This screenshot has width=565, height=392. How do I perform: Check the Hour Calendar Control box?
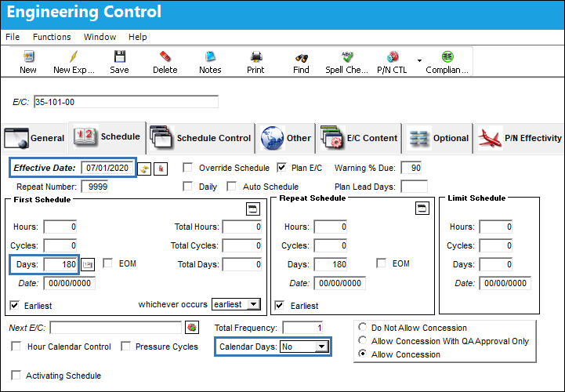16,347
